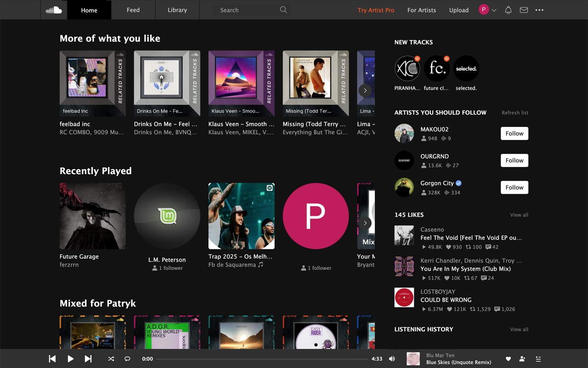The width and height of the screenshot is (588, 368).
Task: Click A.D.O.R. Young World Remixes cover
Action: [x=167, y=332]
